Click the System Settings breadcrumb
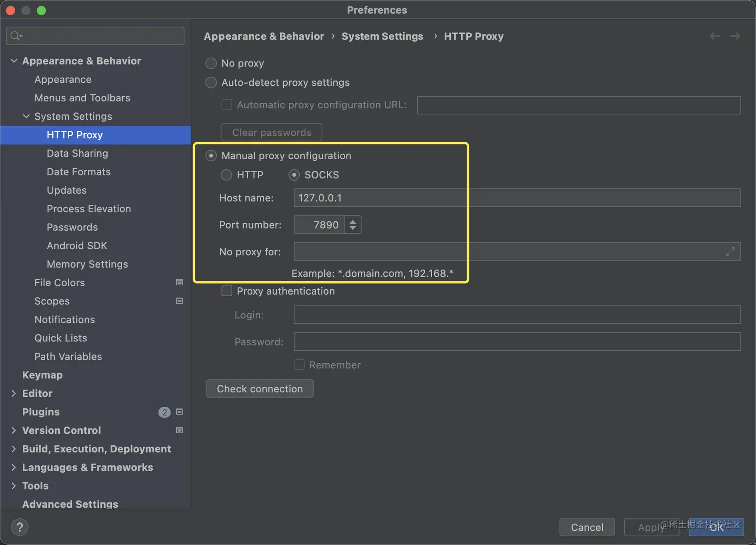The height and width of the screenshot is (545, 756). tap(382, 36)
